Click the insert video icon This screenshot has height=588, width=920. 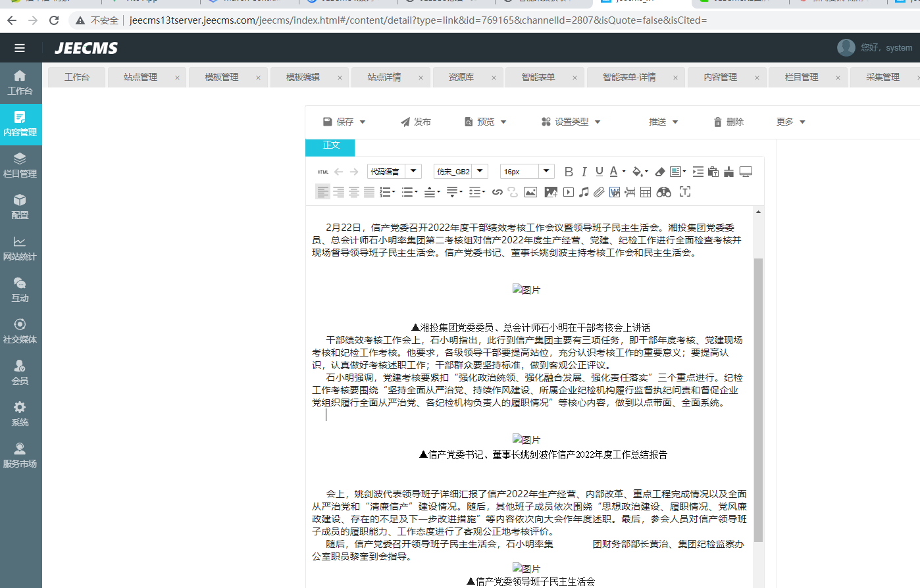pos(569,192)
